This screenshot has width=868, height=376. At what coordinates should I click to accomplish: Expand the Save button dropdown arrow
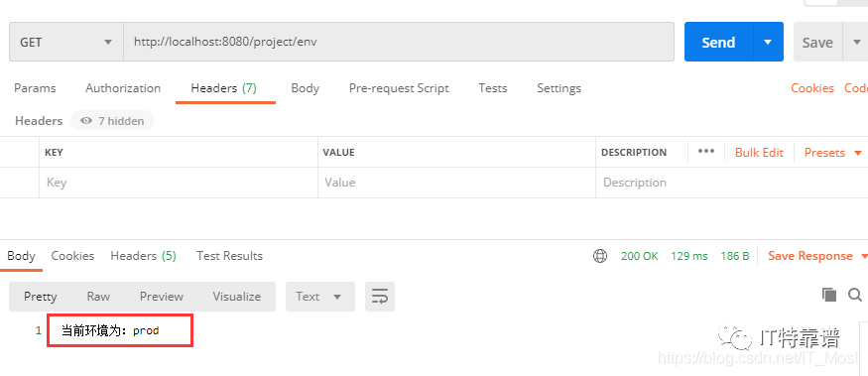[856, 42]
